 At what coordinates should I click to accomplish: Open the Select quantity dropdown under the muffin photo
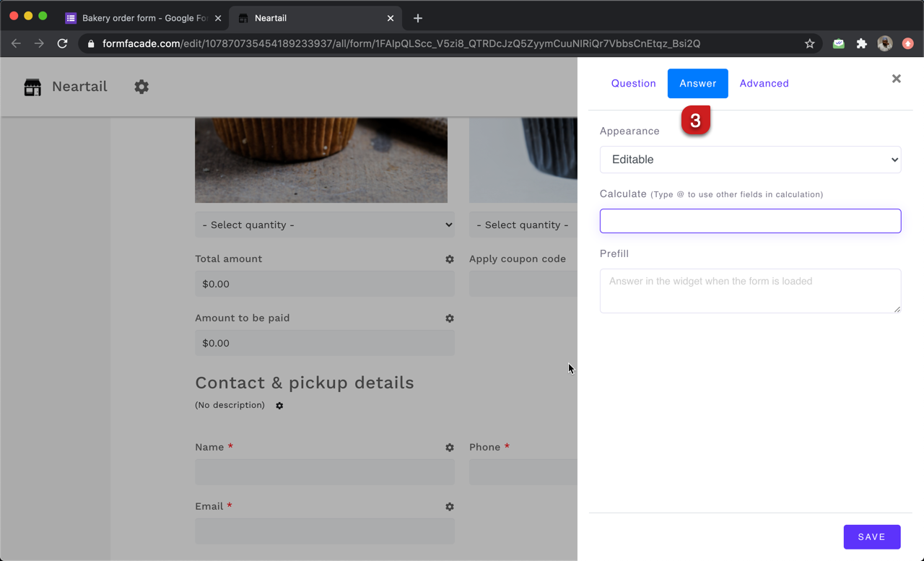pos(324,225)
